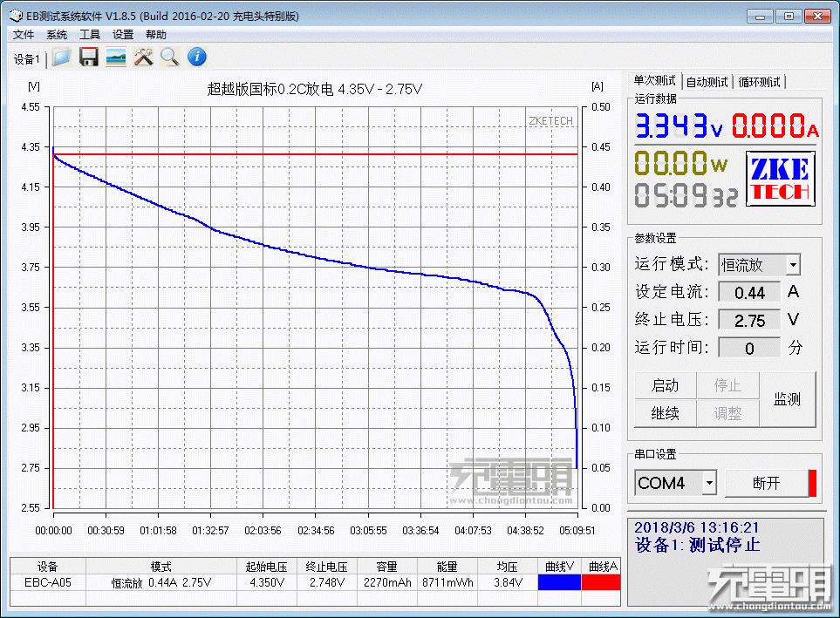Select the 恒流放 mode combo box
840x618 pixels.
point(759,265)
